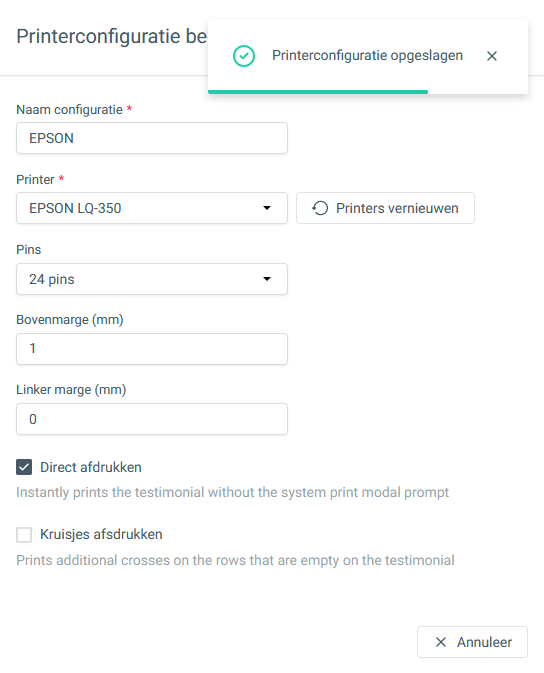
Task: Click the green success checkmark icon
Action: click(244, 56)
